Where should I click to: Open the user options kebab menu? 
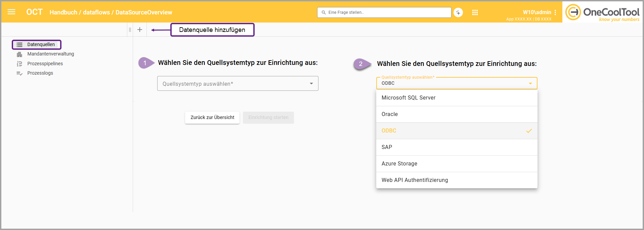[555, 12]
